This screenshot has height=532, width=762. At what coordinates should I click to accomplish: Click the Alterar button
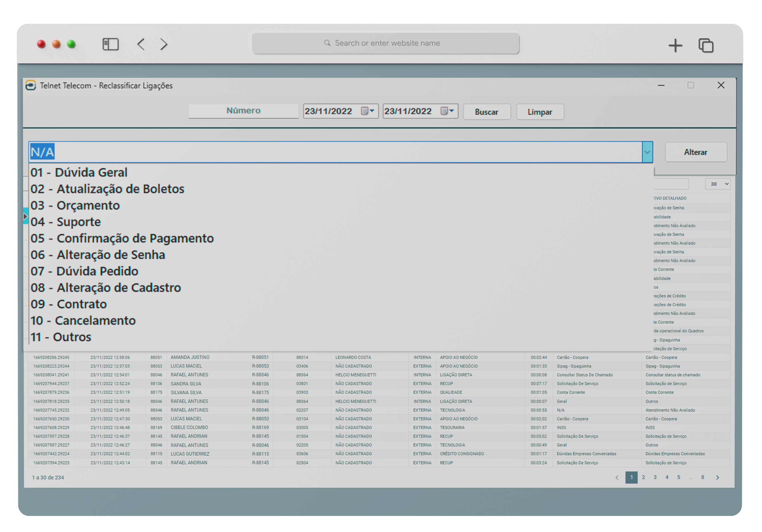click(x=696, y=152)
